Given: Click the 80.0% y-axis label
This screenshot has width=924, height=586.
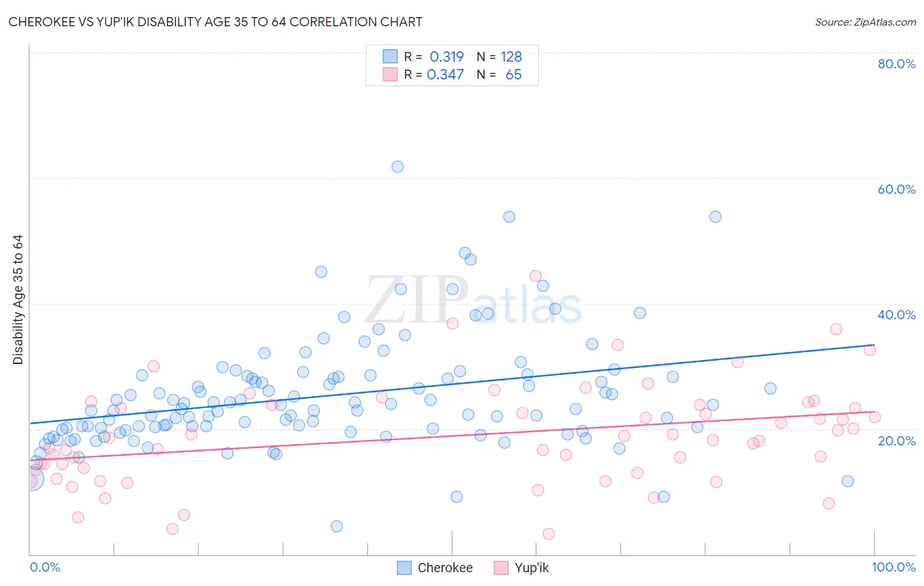Looking at the screenshot, I should tap(896, 64).
